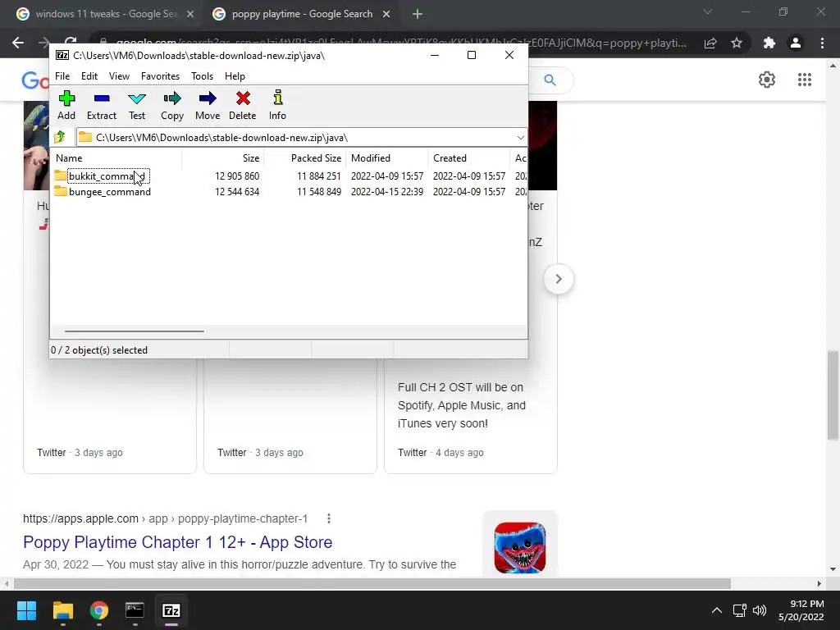
Task: Expand the 7-Zip address path dropdown
Action: tap(520, 138)
